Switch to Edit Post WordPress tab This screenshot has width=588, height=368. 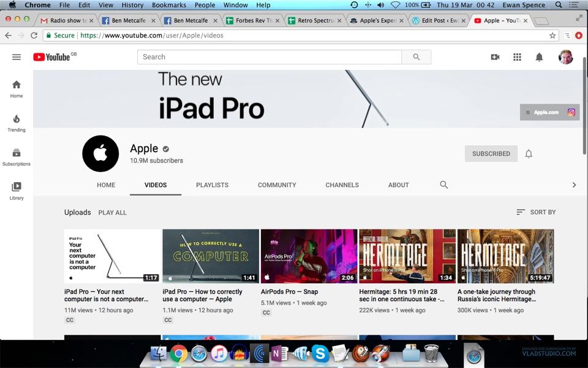pyautogui.click(x=438, y=21)
